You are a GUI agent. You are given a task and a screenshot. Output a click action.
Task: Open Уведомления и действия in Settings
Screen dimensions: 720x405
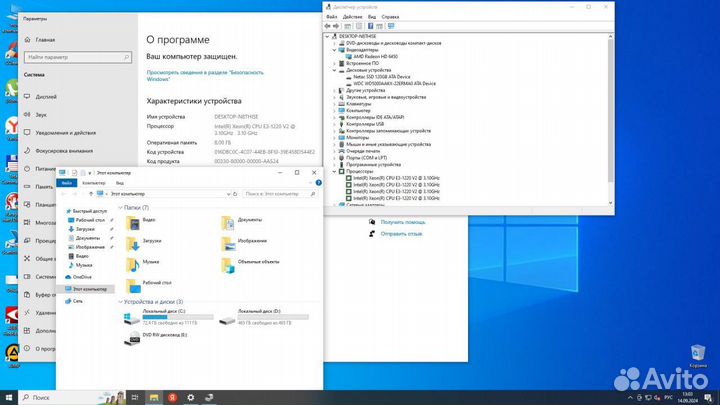coord(60,133)
